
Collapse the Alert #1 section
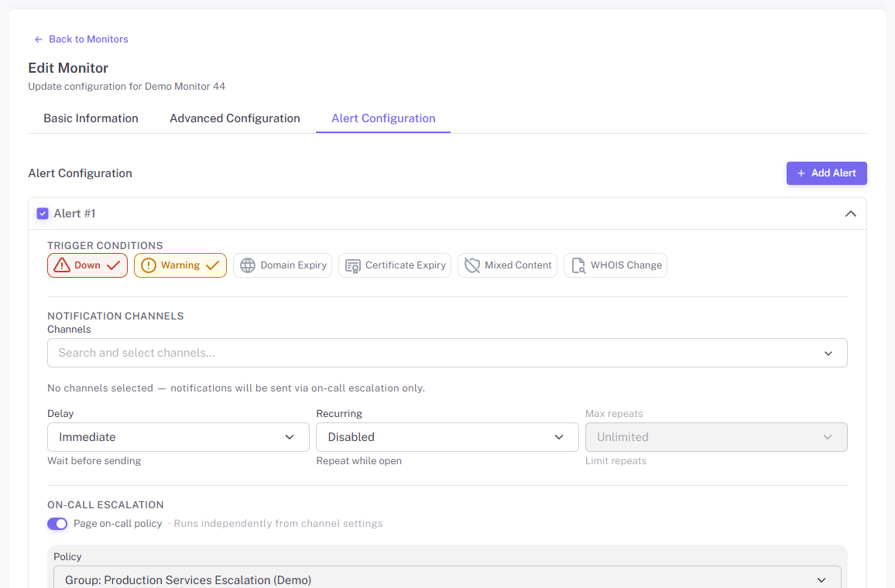(850, 213)
